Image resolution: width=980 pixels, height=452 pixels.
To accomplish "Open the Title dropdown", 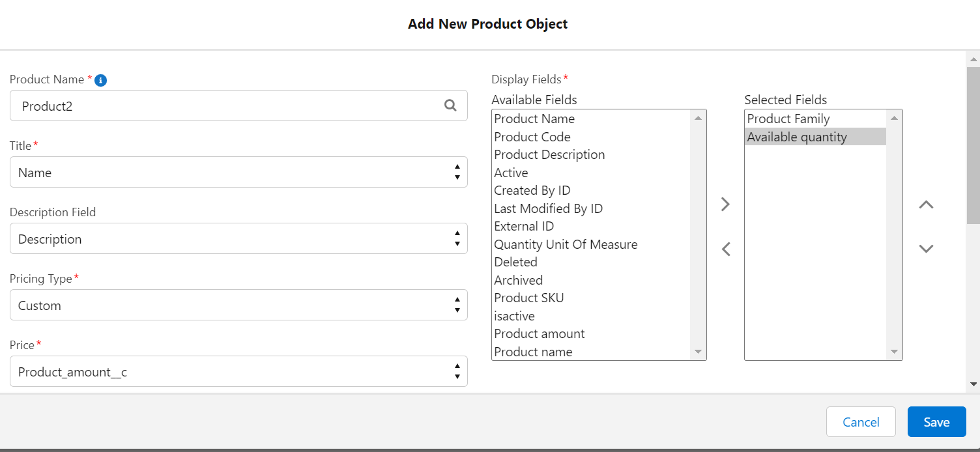I will [238, 173].
